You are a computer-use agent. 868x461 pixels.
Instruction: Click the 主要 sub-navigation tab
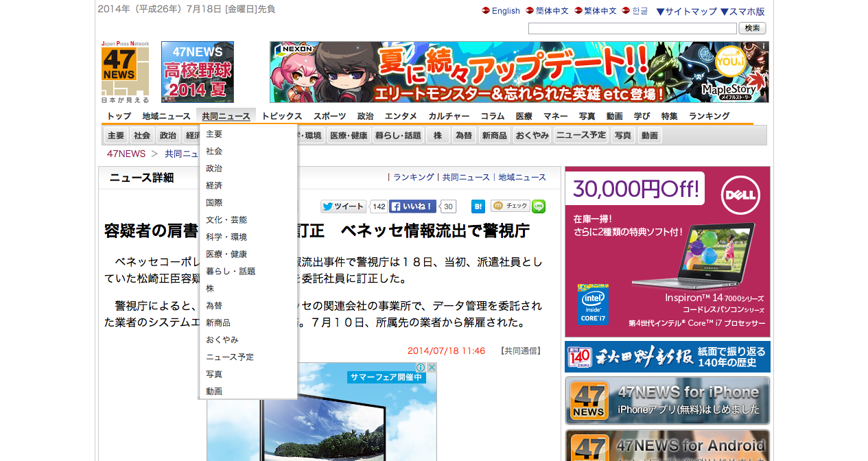pos(116,135)
